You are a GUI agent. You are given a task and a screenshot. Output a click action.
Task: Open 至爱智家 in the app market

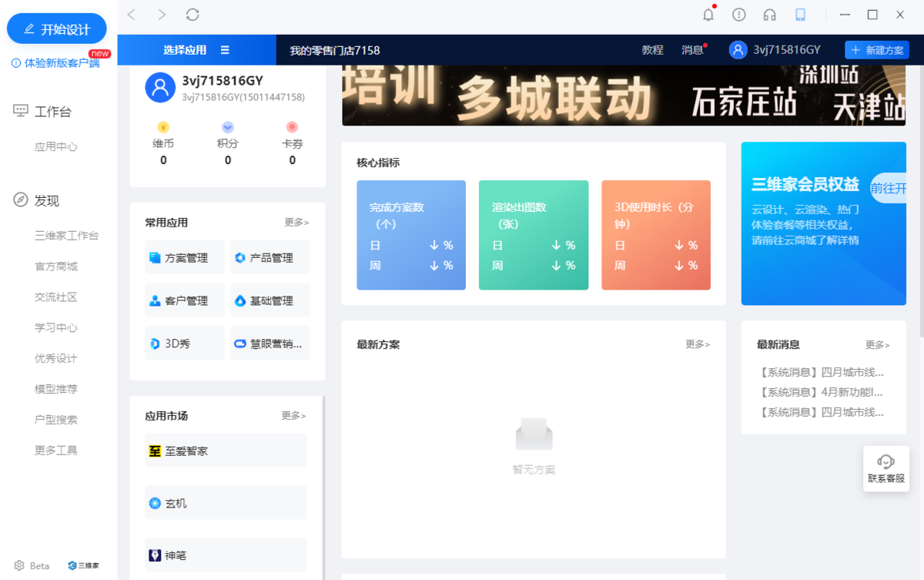tap(225, 450)
